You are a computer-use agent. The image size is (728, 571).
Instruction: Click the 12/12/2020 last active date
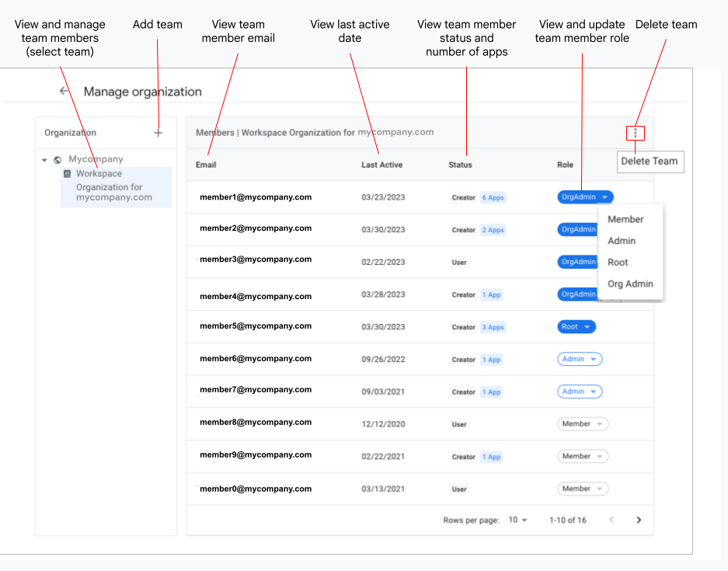(383, 424)
